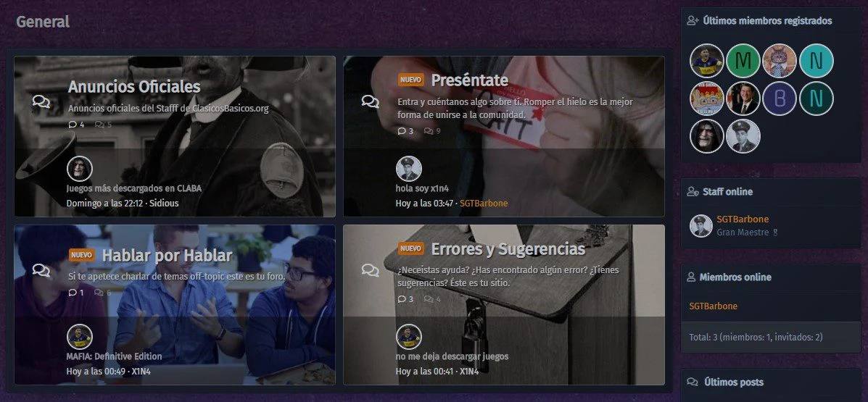Open the purple B member avatar
This screenshot has width=868, height=402.
tap(780, 99)
